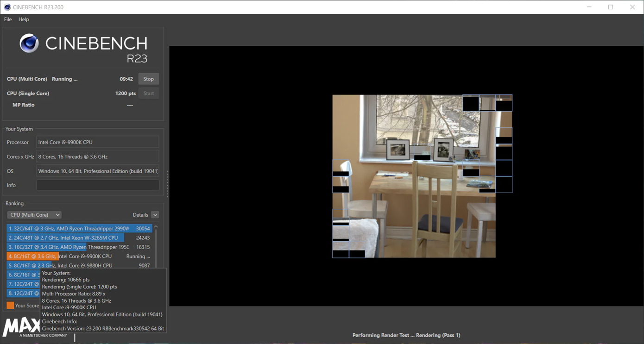Click the Maxon logo at bottom left

pyautogui.click(x=21, y=327)
